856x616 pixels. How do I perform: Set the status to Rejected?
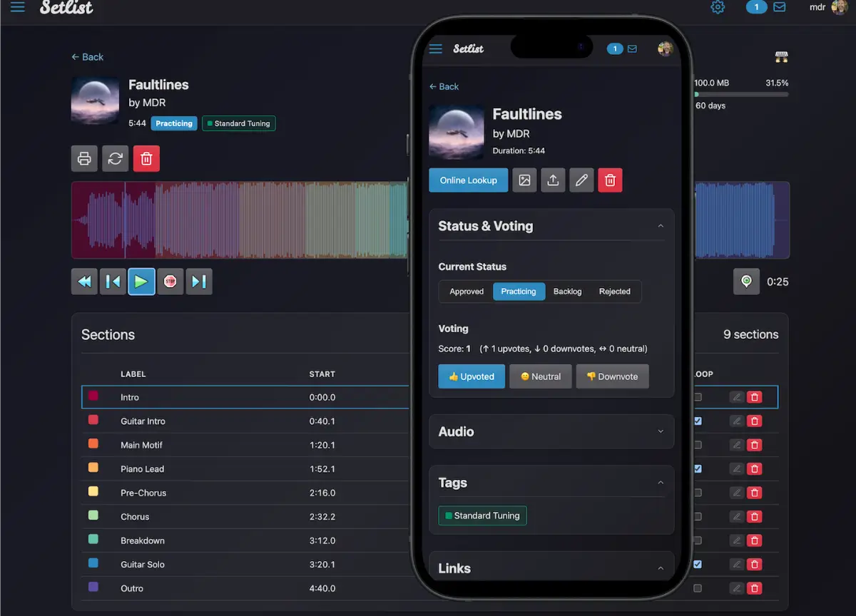pos(615,292)
